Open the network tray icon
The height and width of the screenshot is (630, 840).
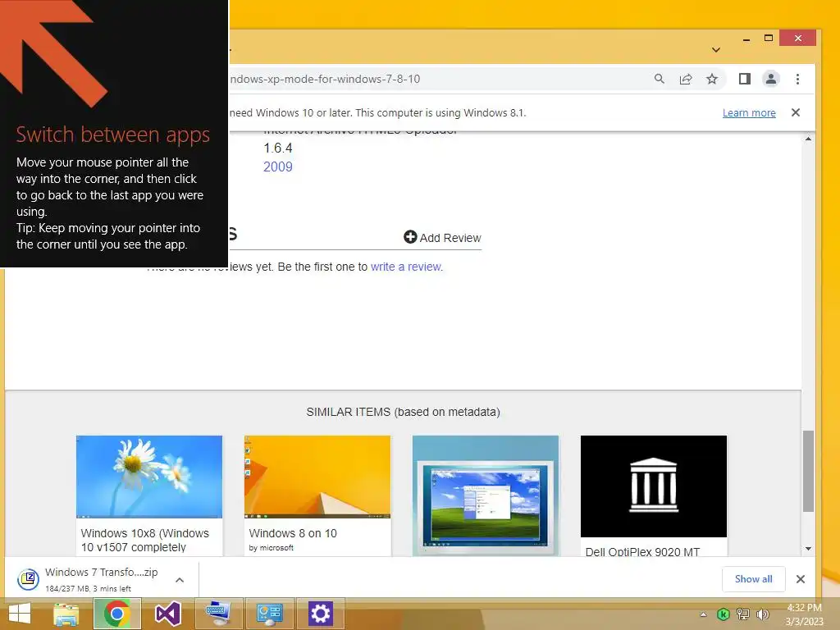[742, 614]
